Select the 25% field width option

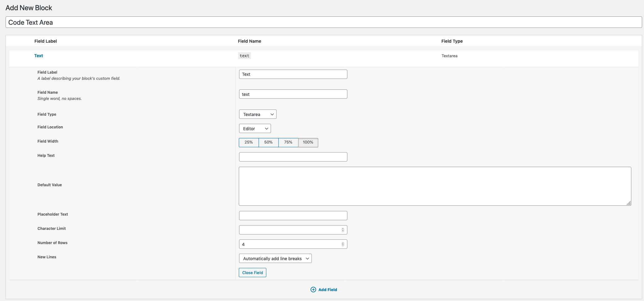(x=248, y=142)
